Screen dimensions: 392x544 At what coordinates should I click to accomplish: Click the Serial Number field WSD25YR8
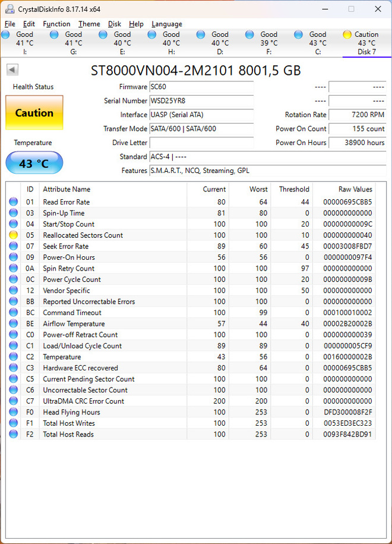(201, 101)
